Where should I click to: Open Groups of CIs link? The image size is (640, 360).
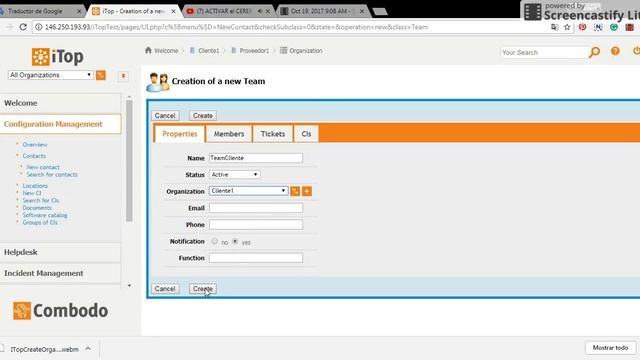click(x=40, y=222)
